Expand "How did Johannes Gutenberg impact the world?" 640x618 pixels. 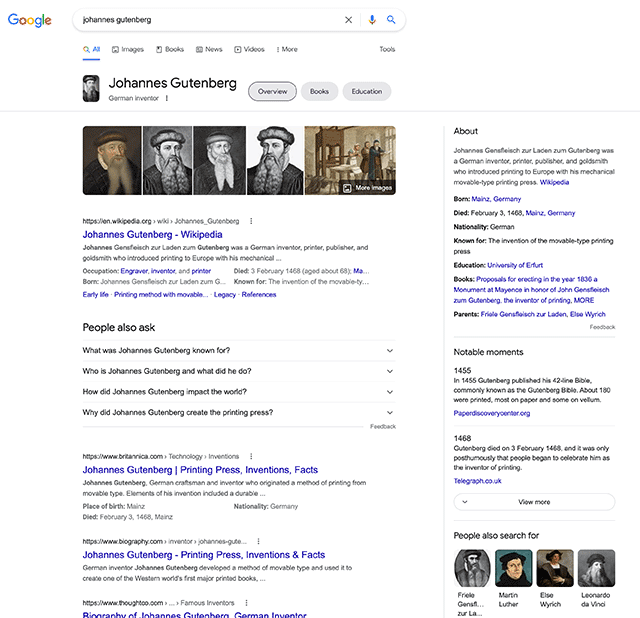390,392
